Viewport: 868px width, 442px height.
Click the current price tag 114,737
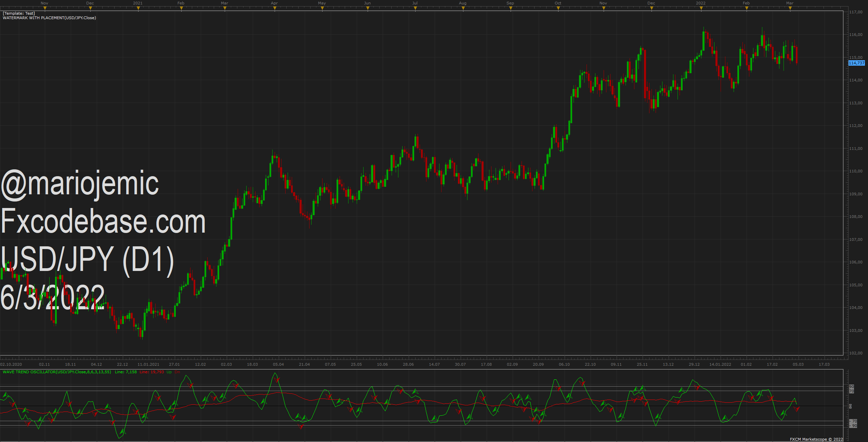point(857,63)
